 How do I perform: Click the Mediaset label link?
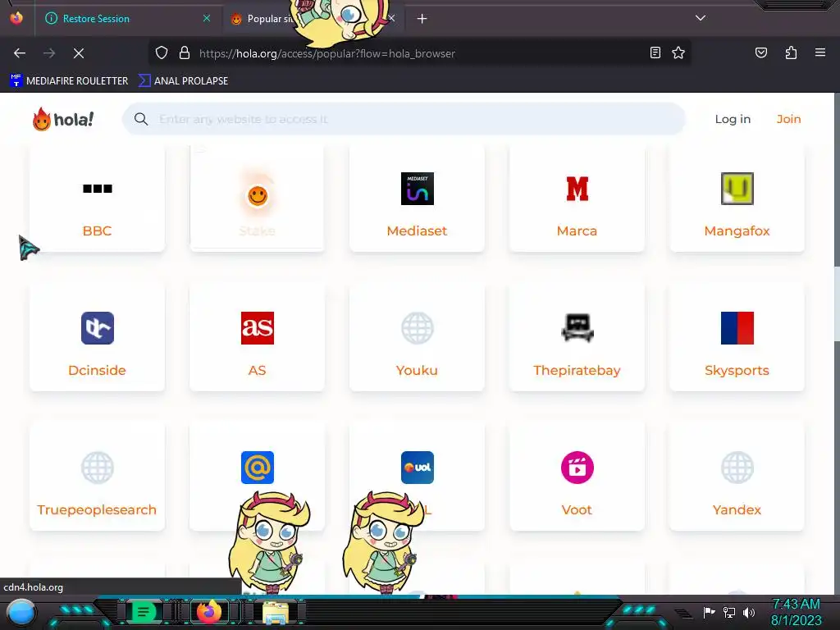(417, 231)
